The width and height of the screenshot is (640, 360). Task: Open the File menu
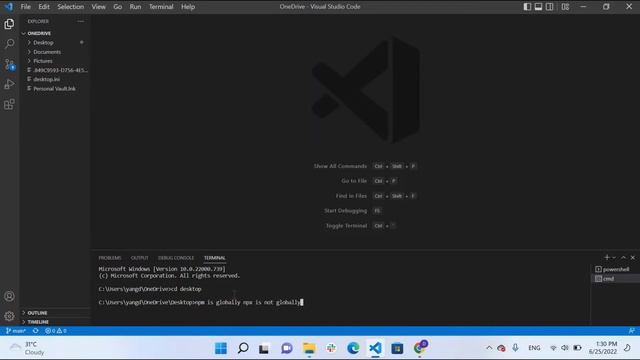point(26,7)
